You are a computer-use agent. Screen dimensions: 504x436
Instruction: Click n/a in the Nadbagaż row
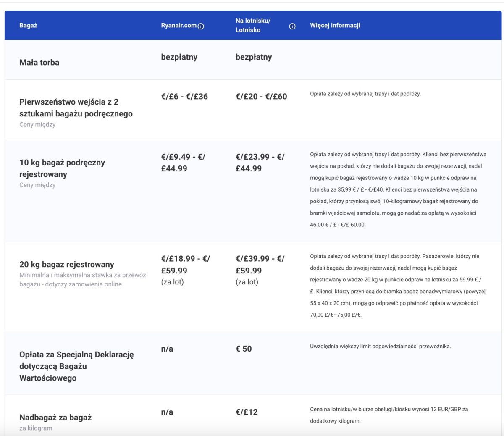point(167,412)
